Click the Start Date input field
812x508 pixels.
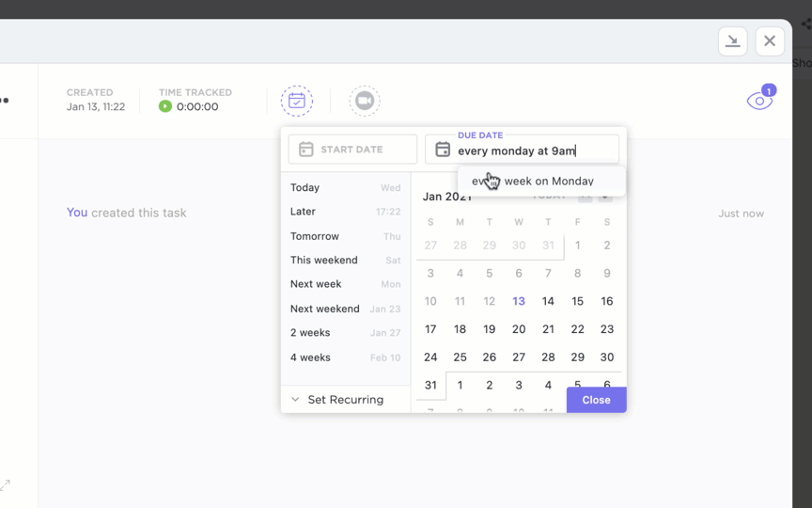coord(363,150)
